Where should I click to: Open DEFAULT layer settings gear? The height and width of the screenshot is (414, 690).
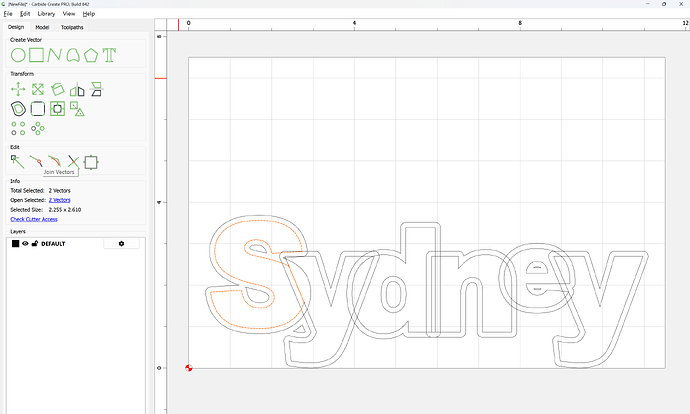(x=122, y=243)
